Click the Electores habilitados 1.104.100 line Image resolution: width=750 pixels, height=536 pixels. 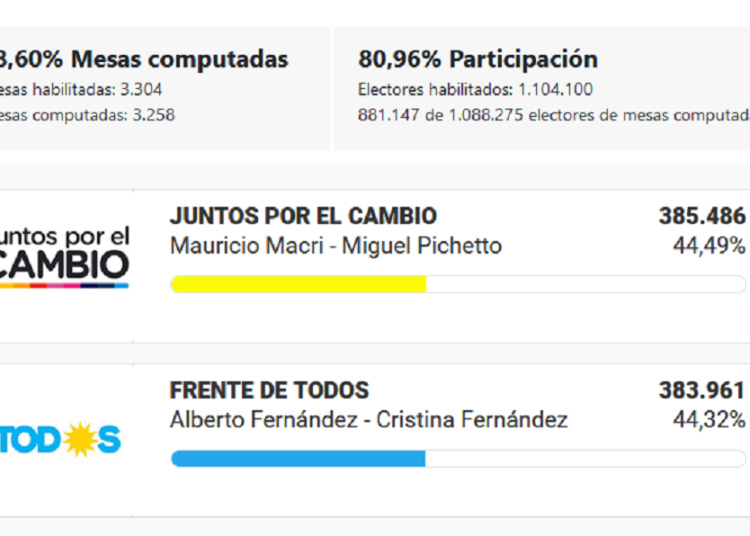463,89
